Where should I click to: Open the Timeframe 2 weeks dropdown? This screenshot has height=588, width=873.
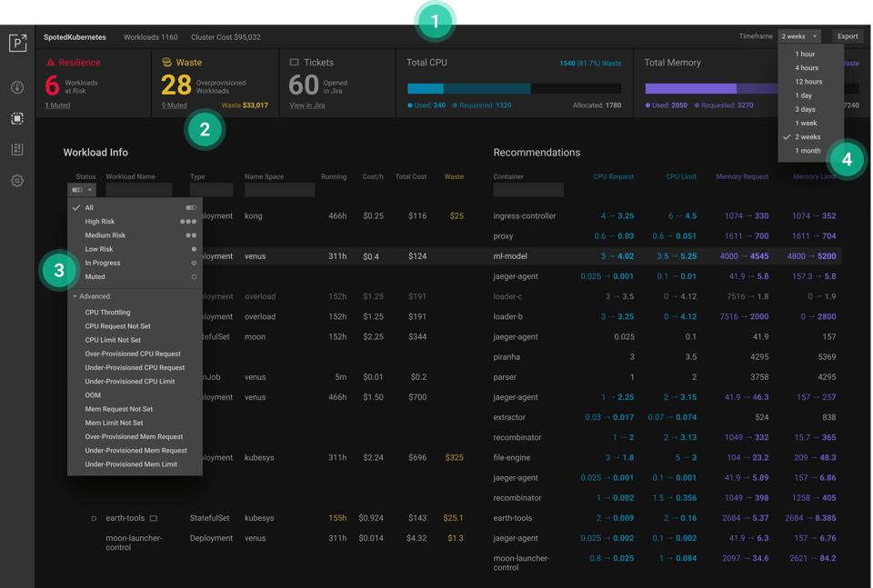pyautogui.click(x=799, y=36)
